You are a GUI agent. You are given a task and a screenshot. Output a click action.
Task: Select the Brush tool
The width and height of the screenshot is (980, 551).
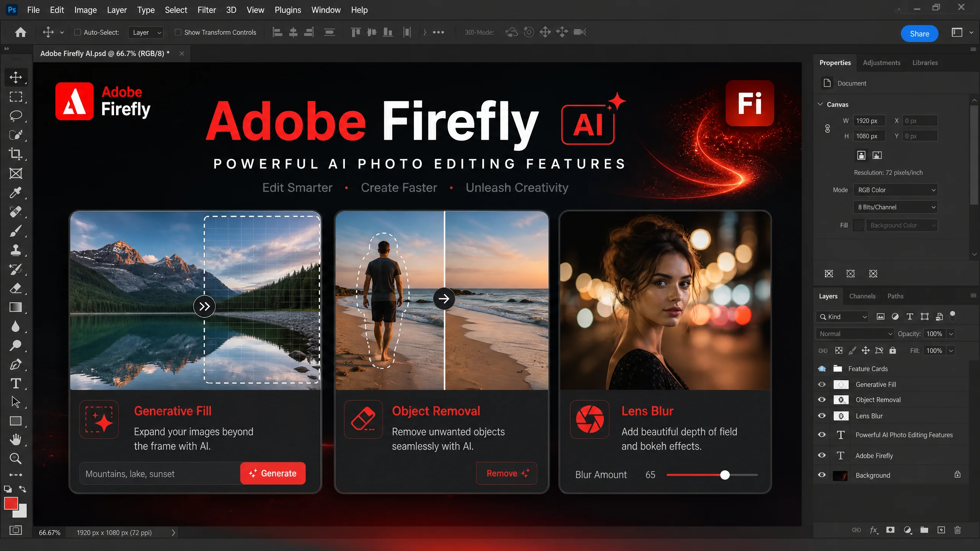(16, 231)
